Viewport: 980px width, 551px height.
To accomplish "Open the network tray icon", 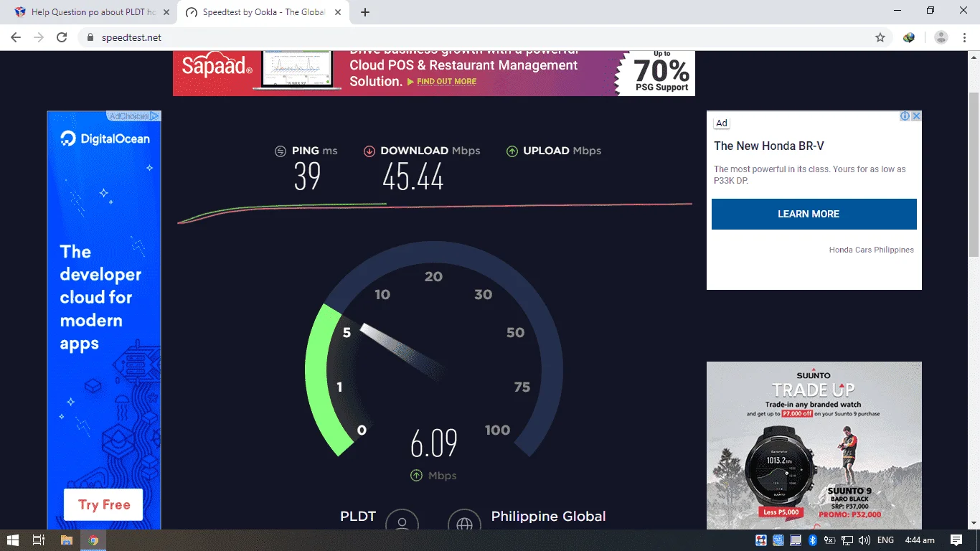I will point(847,540).
